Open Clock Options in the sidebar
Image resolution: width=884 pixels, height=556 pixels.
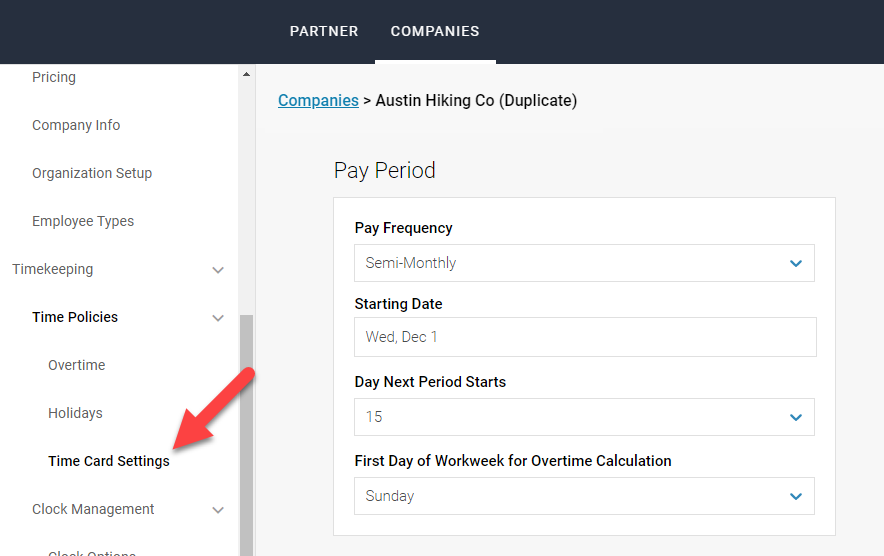coord(92,551)
